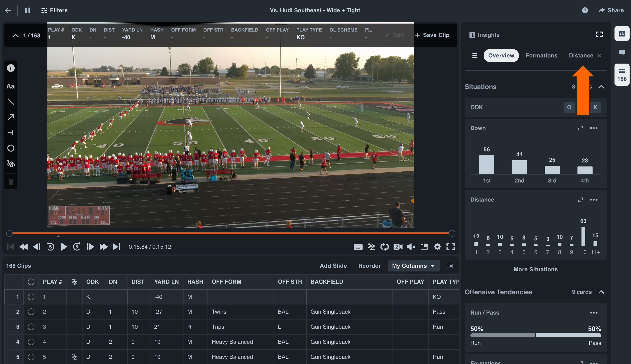631x364 pixels.
Task: Toggle the K filter under ODK
Action: 595,107
